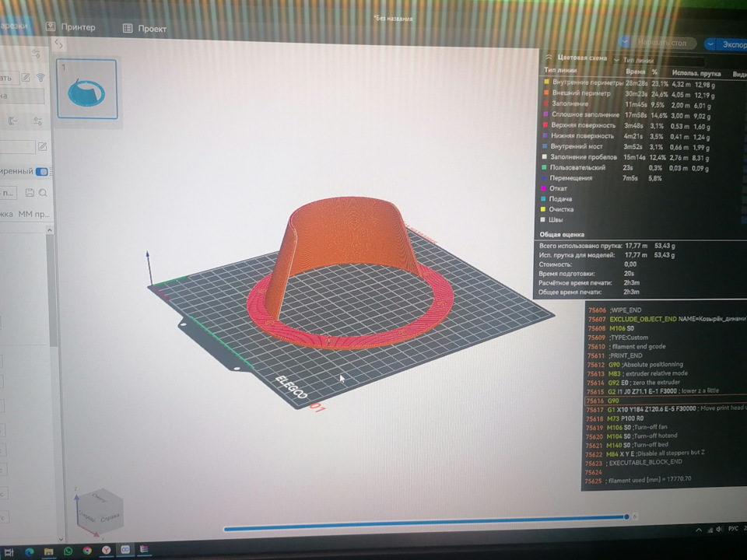
Task: Click the РУС language indicator
Action: pyautogui.click(x=733, y=529)
